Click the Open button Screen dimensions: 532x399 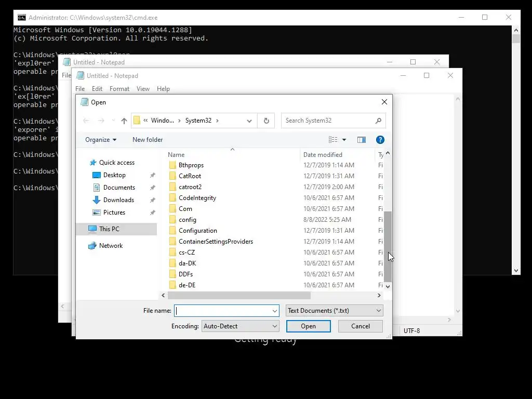pos(309,326)
